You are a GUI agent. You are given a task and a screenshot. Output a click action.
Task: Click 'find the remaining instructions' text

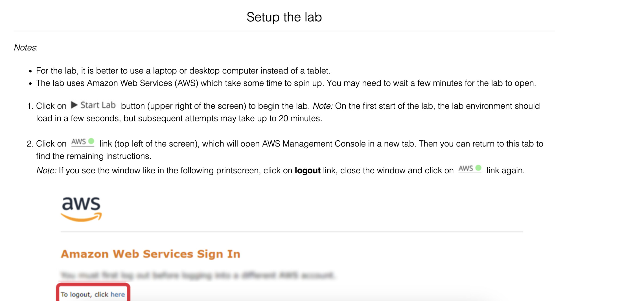tap(94, 156)
